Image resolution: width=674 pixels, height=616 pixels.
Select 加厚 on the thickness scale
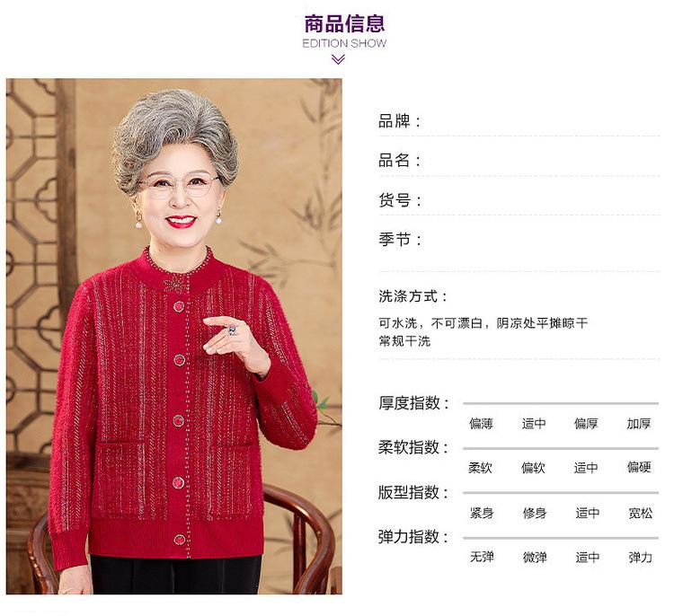(x=639, y=424)
